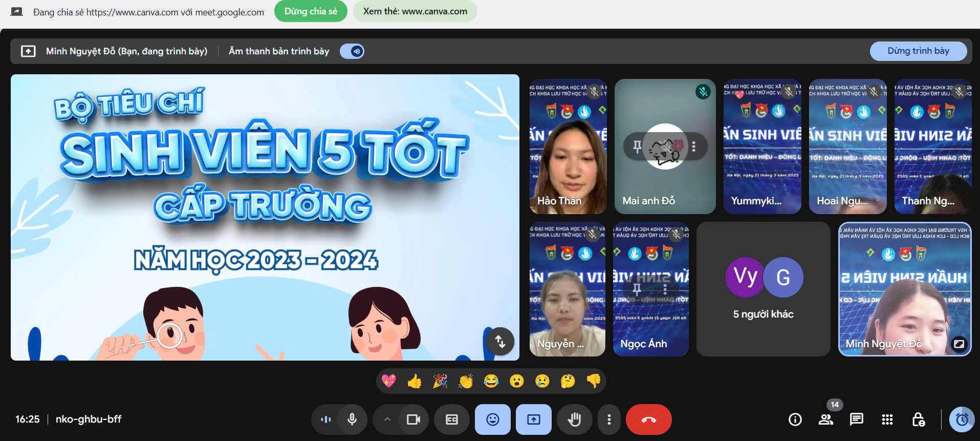The height and width of the screenshot is (441, 980).
Task: Open meeting details info icon
Action: point(795,419)
